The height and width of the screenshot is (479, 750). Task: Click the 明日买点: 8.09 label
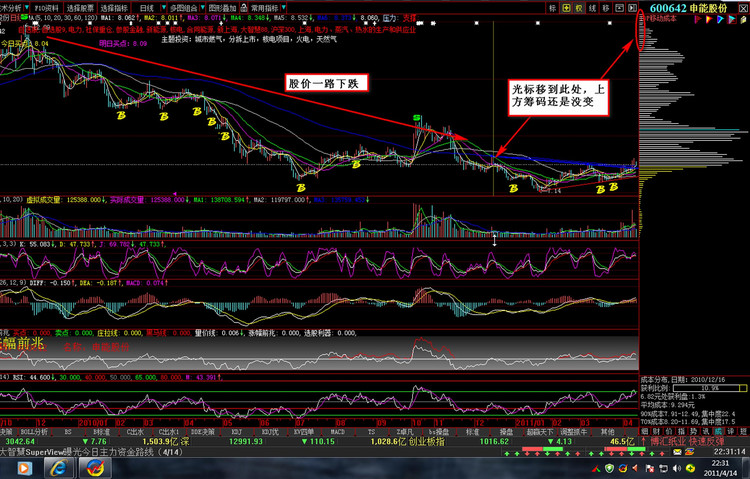(123, 44)
